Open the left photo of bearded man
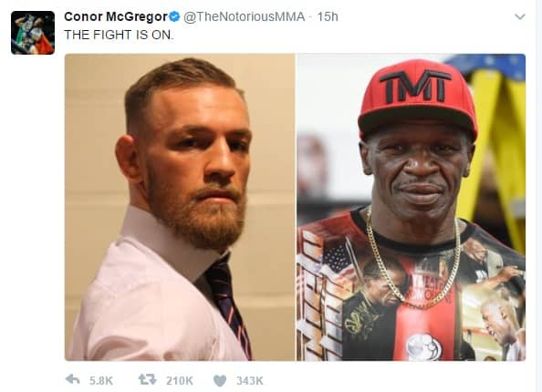 tap(180, 207)
